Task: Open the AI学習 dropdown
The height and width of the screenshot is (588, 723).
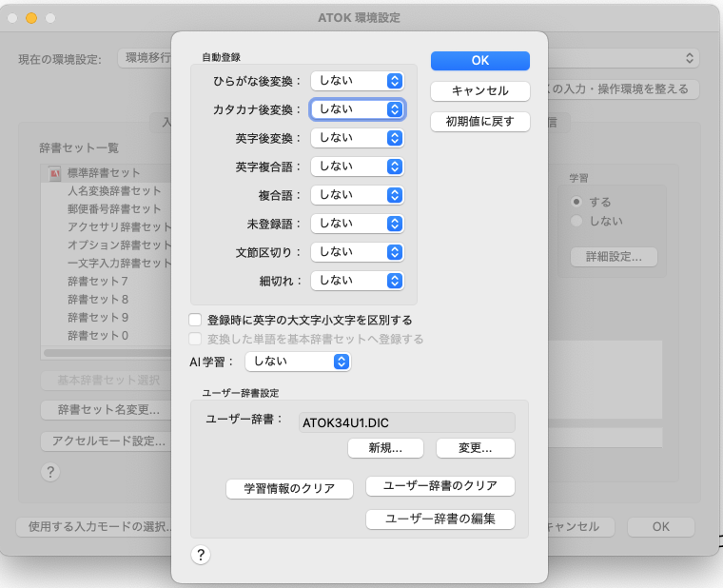Action: 298,362
